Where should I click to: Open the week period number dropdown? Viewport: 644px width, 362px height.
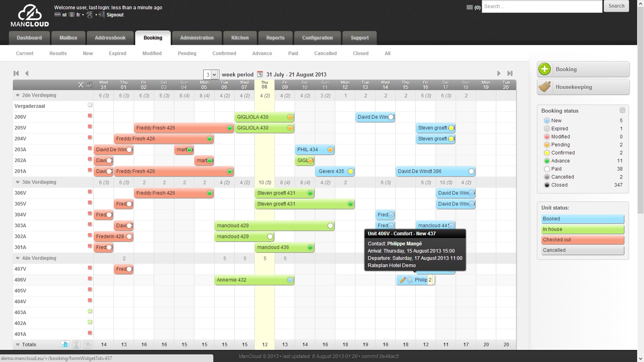pyautogui.click(x=211, y=74)
